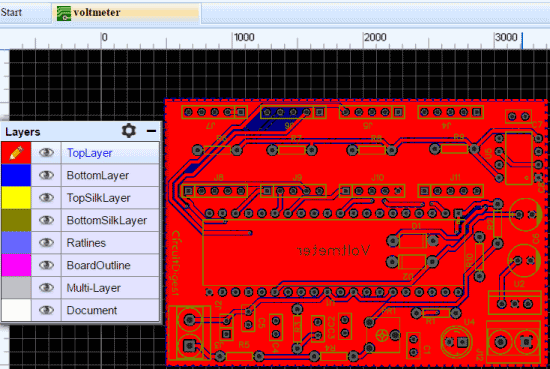Screen dimensions: 550x369
Task: Hide the Multi-Layer eye icon
Action: click(46, 288)
